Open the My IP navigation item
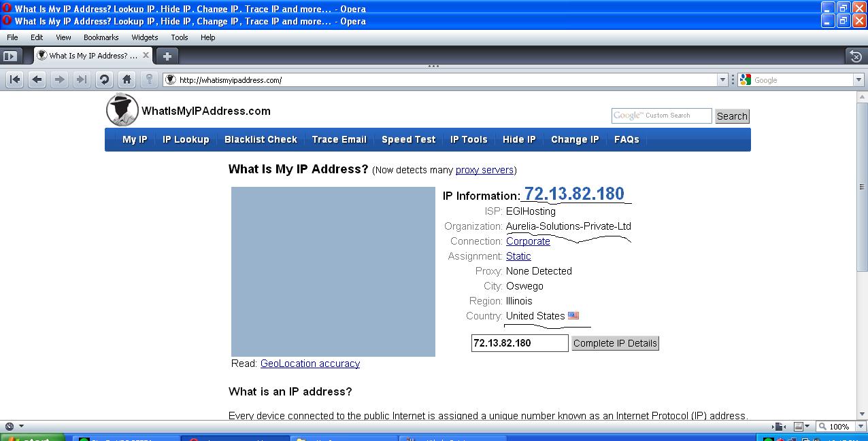Image resolution: width=868 pixels, height=441 pixels. [x=135, y=139]
